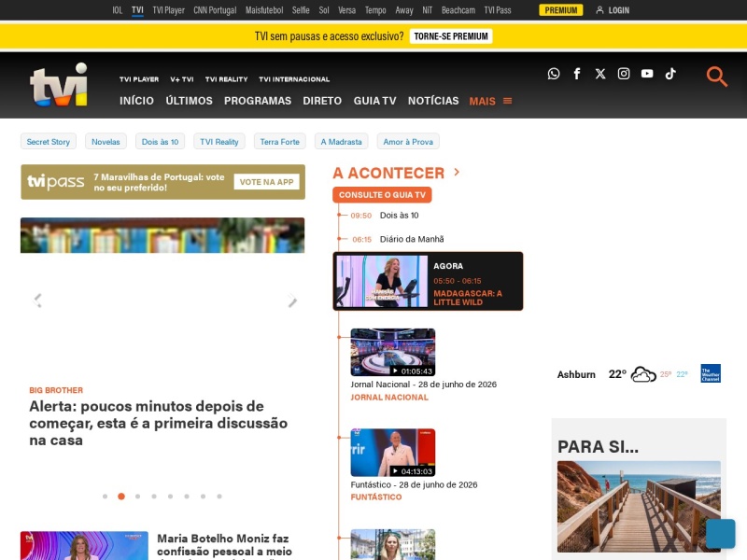Click the TVI logo in header

(x=59, y=85)
